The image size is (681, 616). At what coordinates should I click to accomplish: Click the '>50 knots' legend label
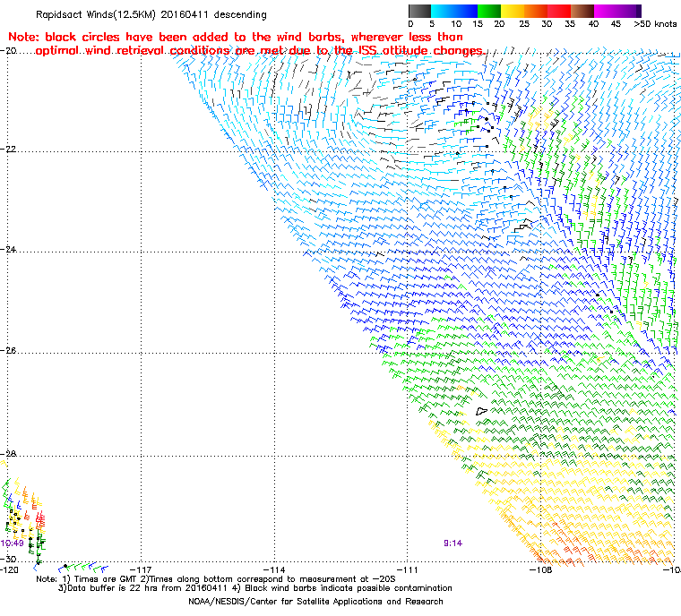tap(655, 24)
